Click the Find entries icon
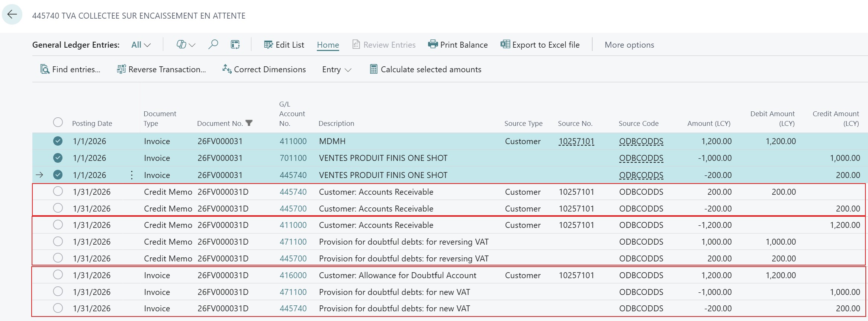This screenshot has width=868, height=321. pyautogui.click(x=45, y=69)
